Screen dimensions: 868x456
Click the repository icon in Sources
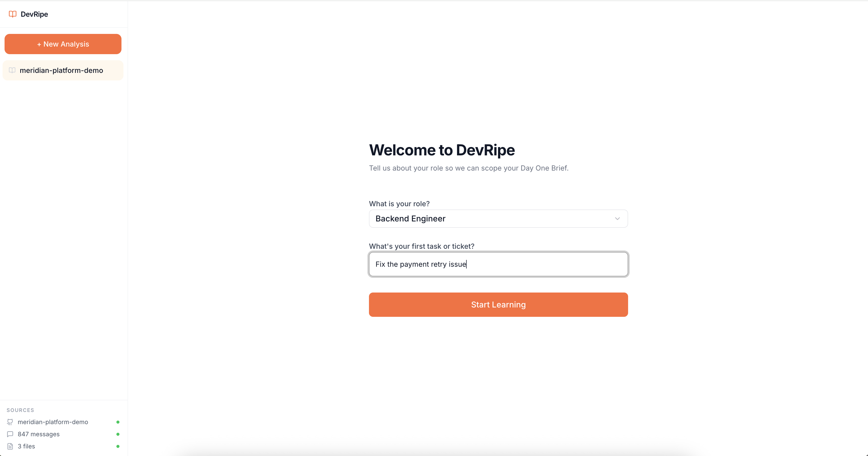[x=10, y=422]
